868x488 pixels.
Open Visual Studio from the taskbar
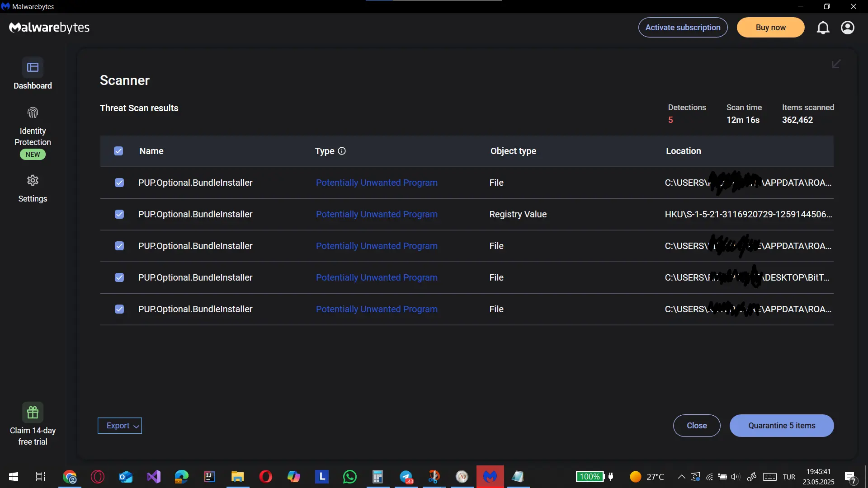(154, 477)
